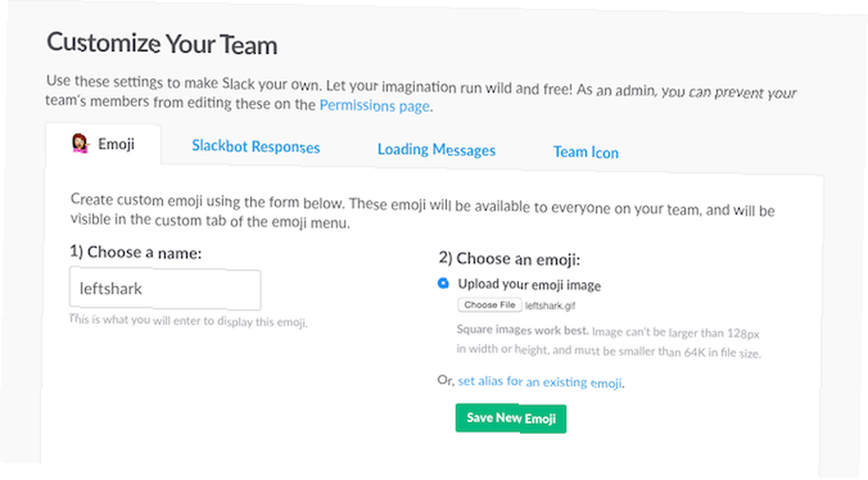Open the Loading Messages tab
The image size is (868, 480).
437,149
